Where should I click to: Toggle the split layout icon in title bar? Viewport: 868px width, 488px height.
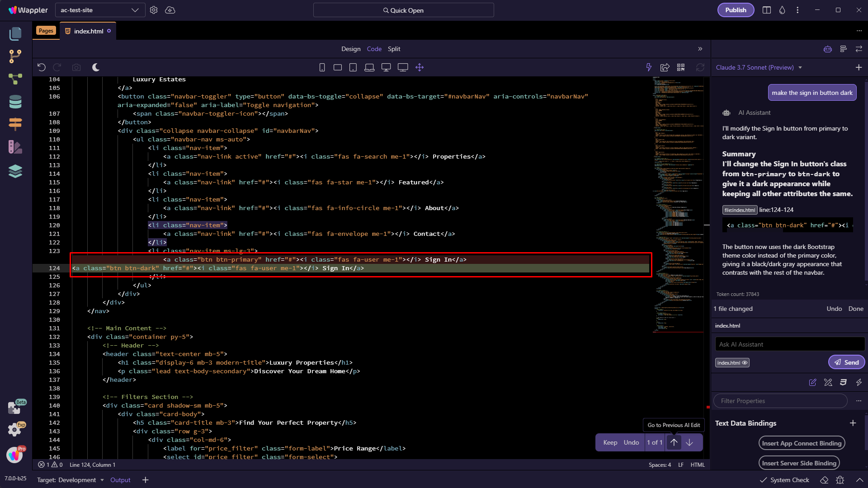tap(767, 10)
